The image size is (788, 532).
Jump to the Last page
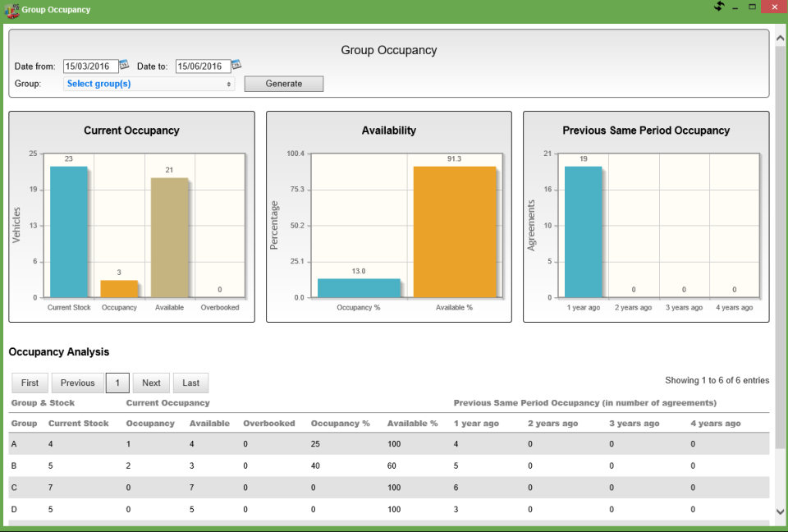(191, 383)
